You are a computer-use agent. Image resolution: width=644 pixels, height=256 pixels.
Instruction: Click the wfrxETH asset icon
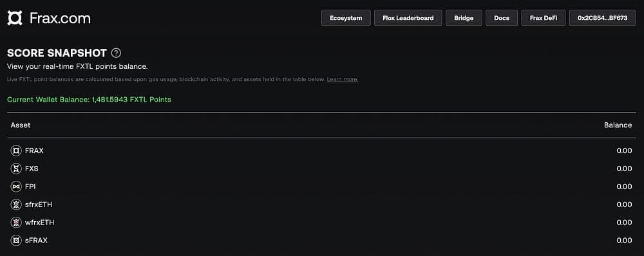(16, 223)
